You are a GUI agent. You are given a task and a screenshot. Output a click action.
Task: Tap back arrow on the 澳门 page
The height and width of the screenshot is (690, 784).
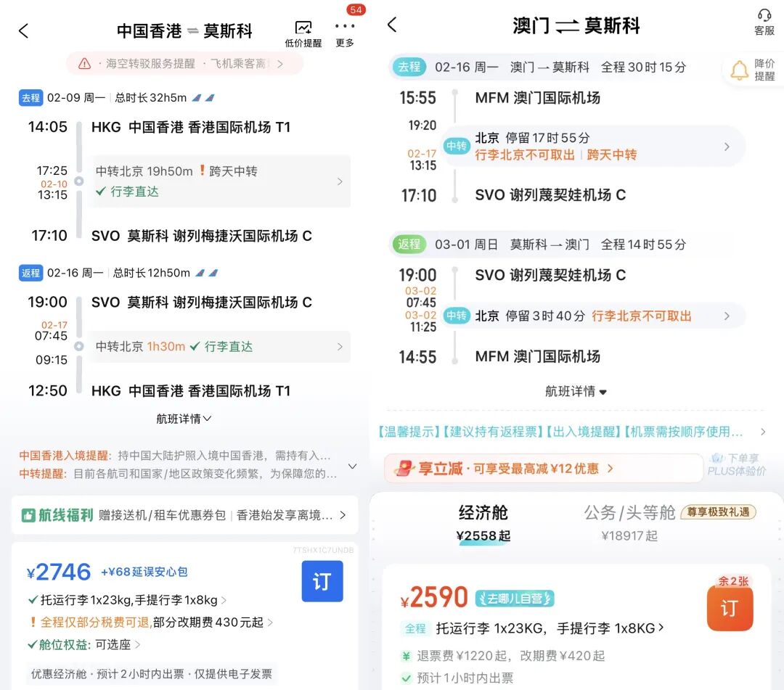(x=392, y=24)
